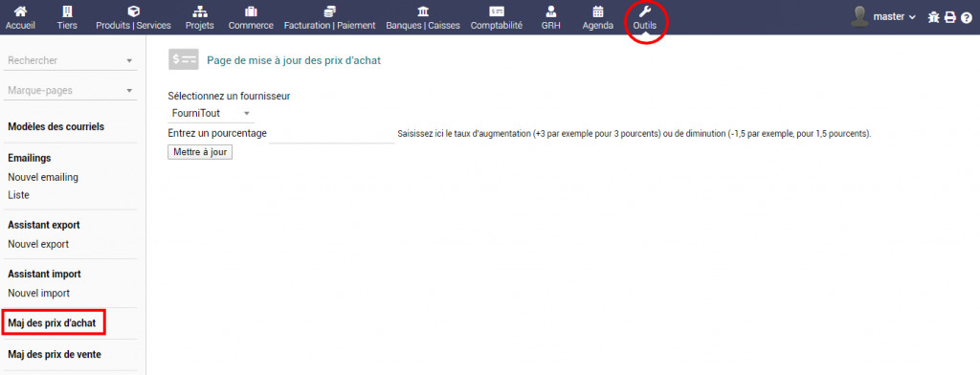
Task: Click the Liste link under Emailings
Action: (x=19, y=195)
